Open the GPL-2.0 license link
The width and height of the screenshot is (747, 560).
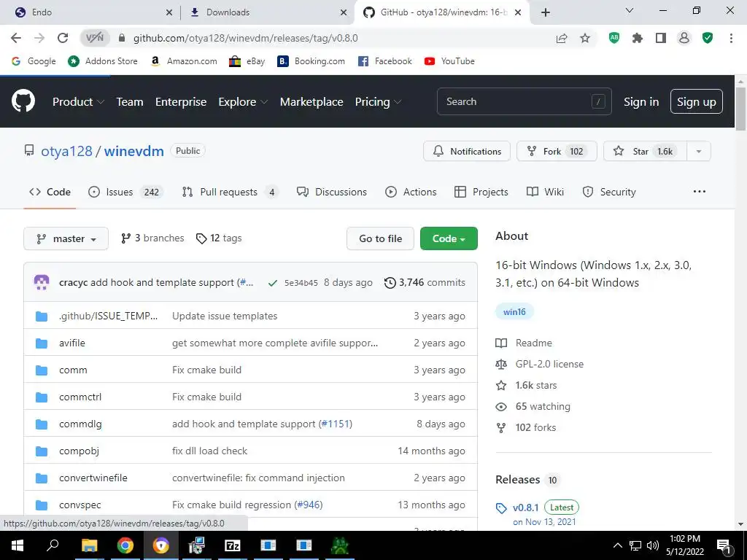tap(549, 364)
